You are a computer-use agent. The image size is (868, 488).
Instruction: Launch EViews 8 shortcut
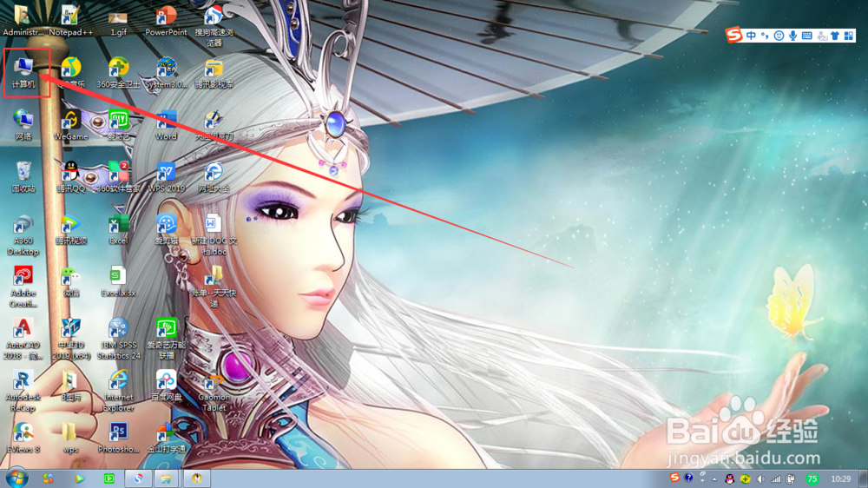pyautogui.click(x=23, y=438)
